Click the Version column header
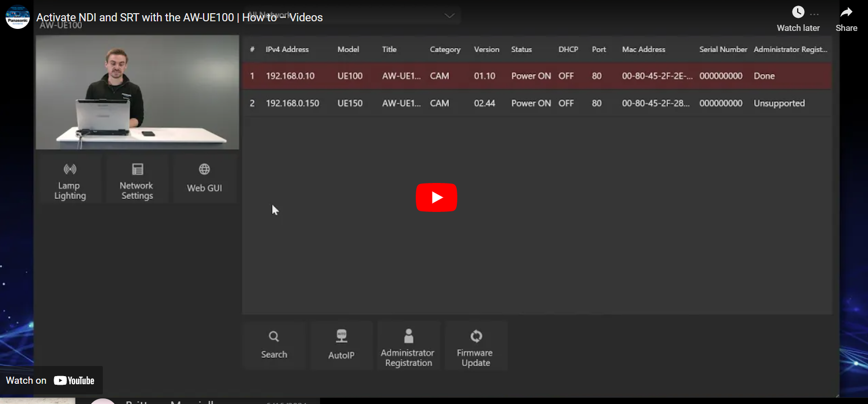This screenshot has width=868, height=404. click(486, 49)
